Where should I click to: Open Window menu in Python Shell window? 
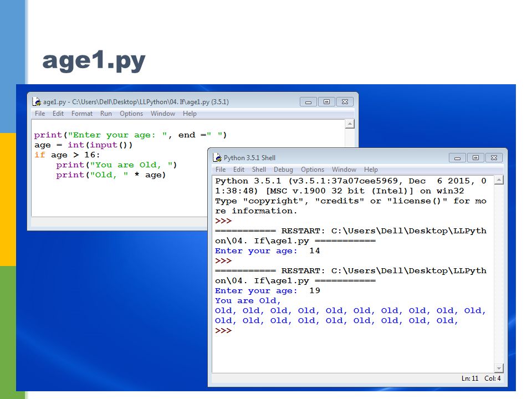[344, 170]
